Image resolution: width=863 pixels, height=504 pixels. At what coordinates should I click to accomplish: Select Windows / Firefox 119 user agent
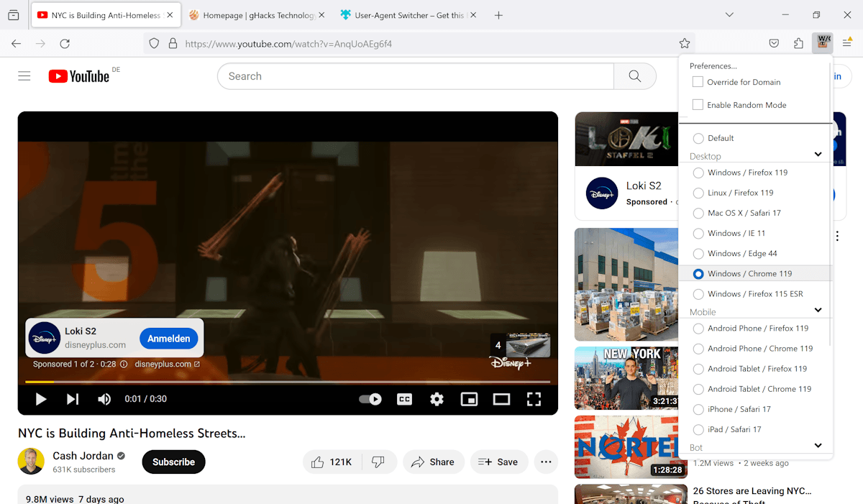click(698, 173)
